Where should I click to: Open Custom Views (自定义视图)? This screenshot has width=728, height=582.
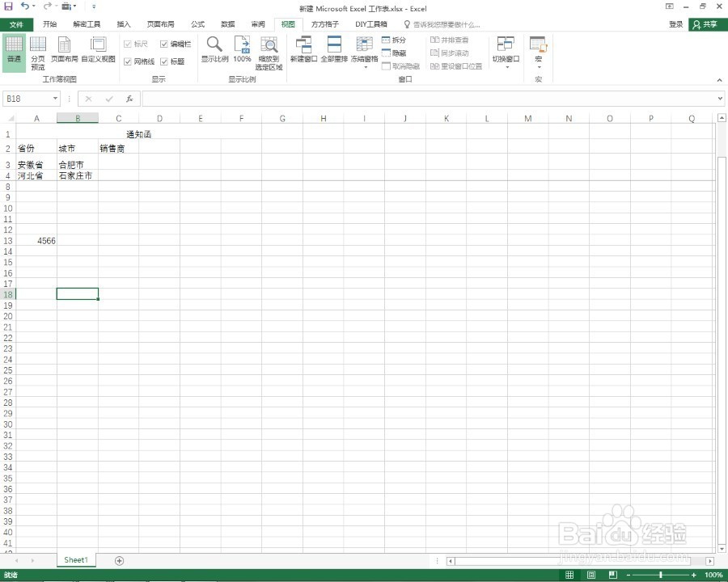click(x=98, y=48)
